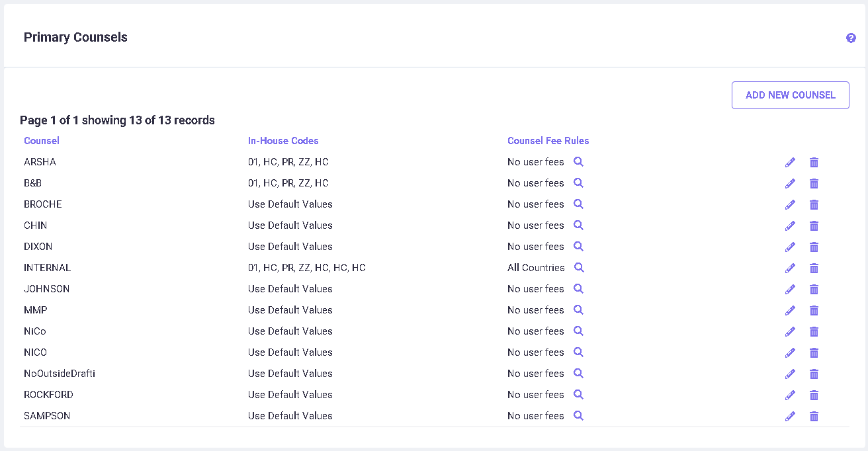Edit the JOHNSON counsel row

[790, 290]
